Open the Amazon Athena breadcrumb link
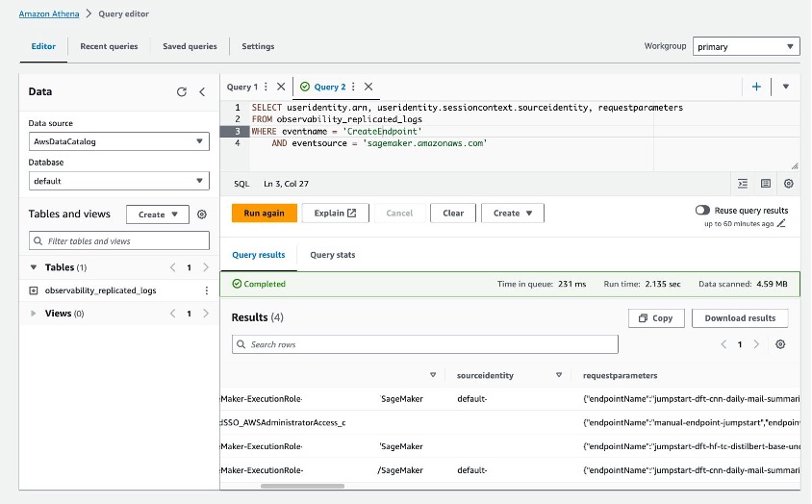 tap(49, 14)
